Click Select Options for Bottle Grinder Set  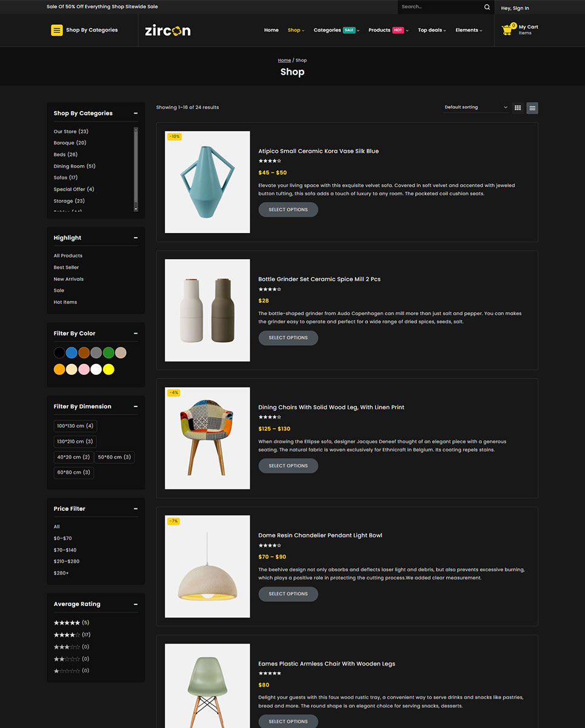coord(288,338)
